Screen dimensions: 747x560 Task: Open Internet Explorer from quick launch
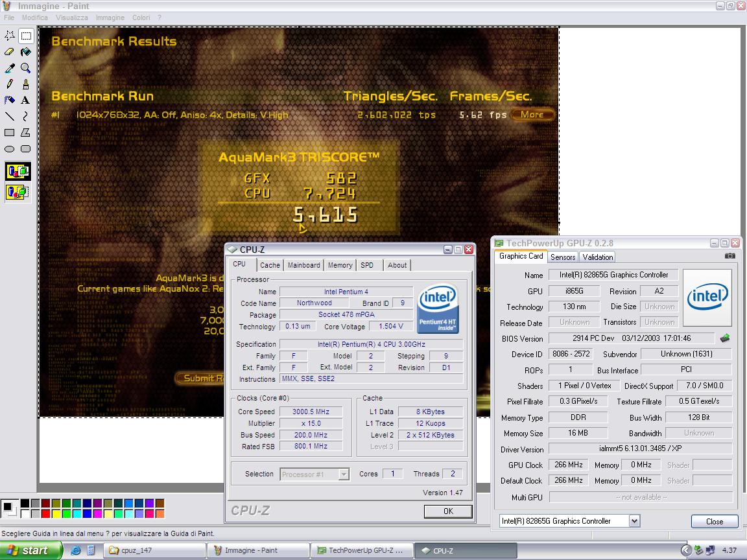click(x=75, y=550)
